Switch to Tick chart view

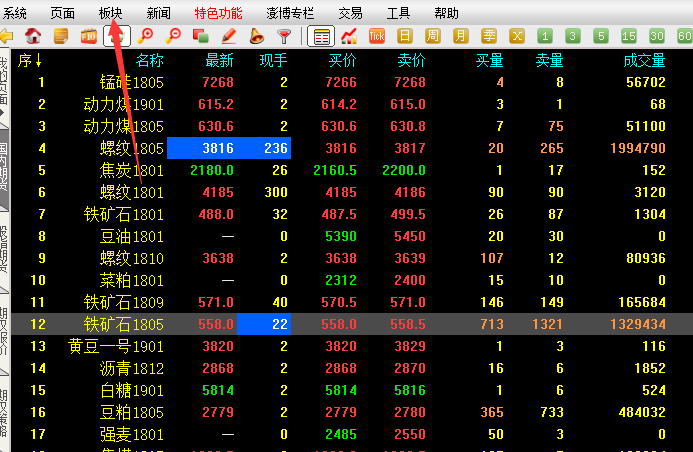point(377,37)
